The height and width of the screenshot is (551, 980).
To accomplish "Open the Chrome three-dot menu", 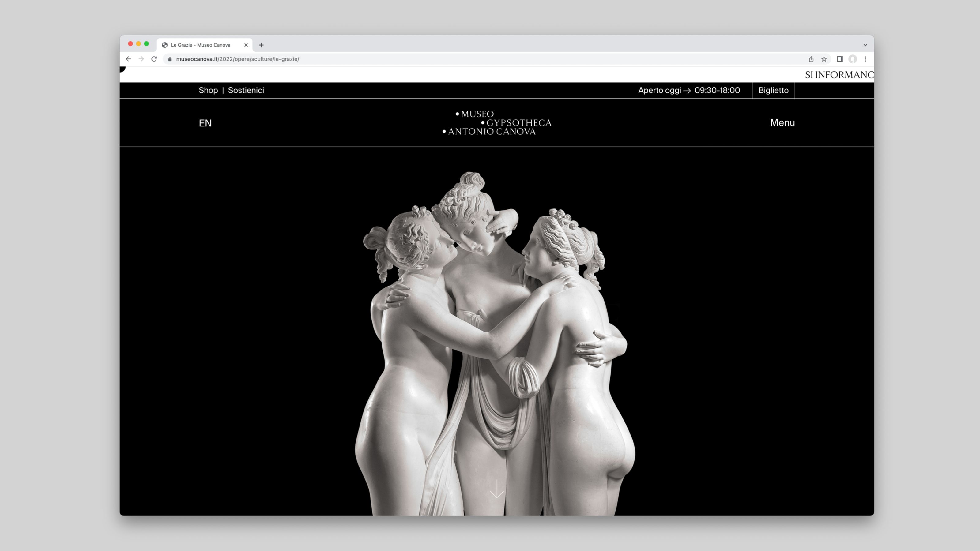I will coord(865,59).
